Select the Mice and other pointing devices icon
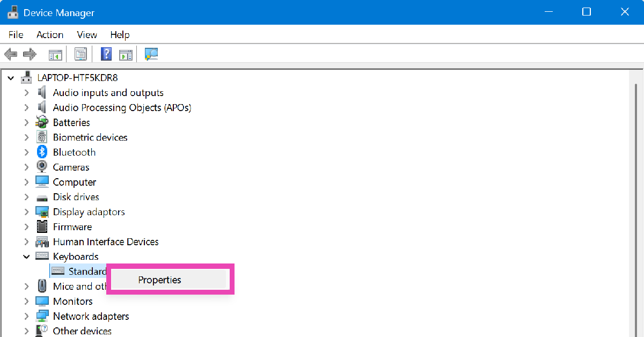Screen dimensions: 644x337 point(42,286)
